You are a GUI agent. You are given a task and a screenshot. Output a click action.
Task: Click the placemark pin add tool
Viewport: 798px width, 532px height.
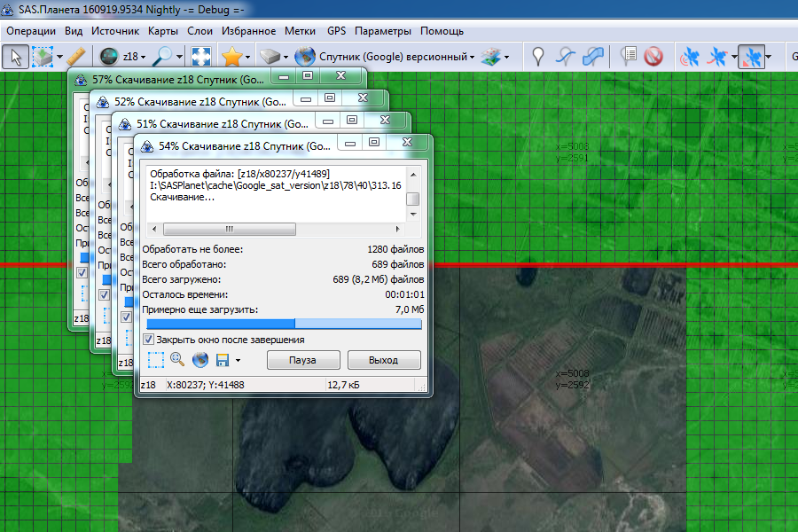click(537, 57)
